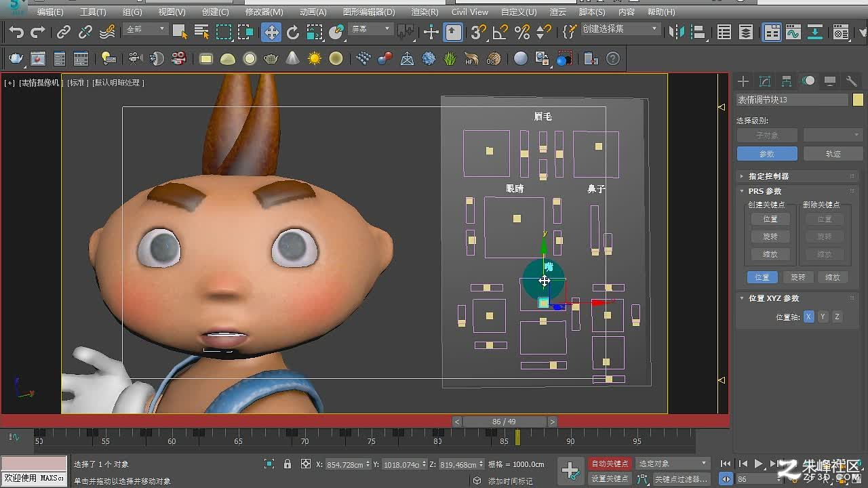Toggle Angle Snap
The image size is (868, 488).
pyautogui.click(x=500, y=32)
